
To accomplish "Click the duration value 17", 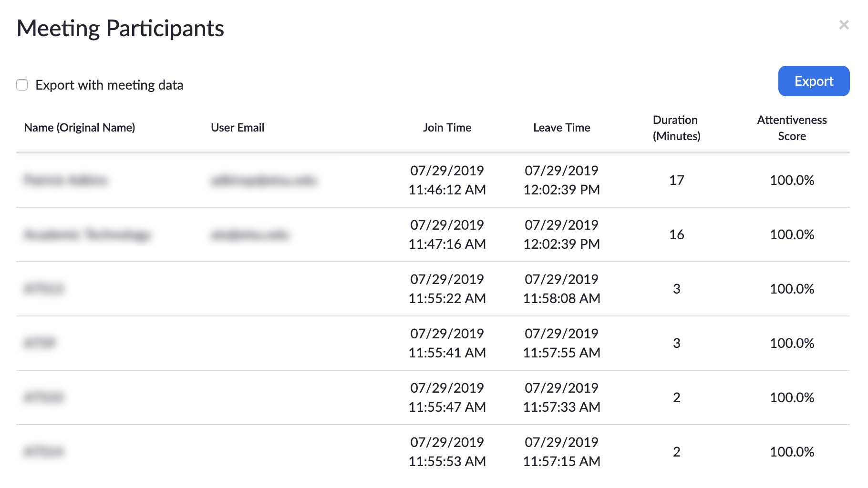I will (676, 180).
